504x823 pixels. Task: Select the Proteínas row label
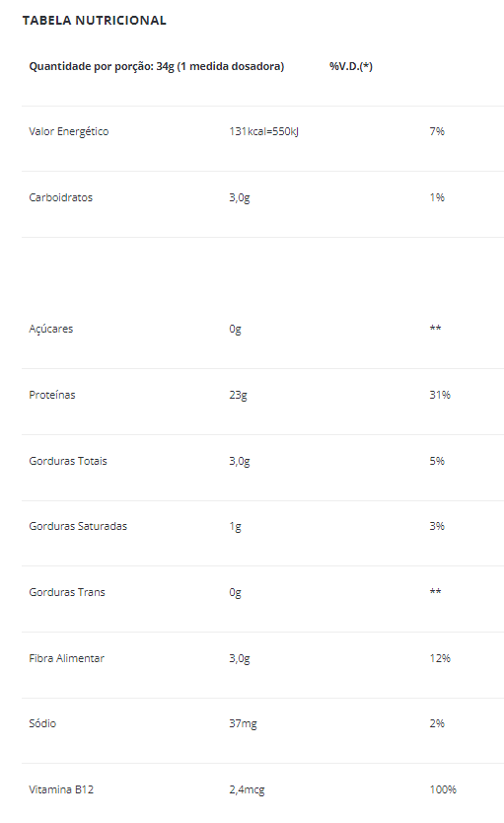pyautogui.click(x=52, y=395)
